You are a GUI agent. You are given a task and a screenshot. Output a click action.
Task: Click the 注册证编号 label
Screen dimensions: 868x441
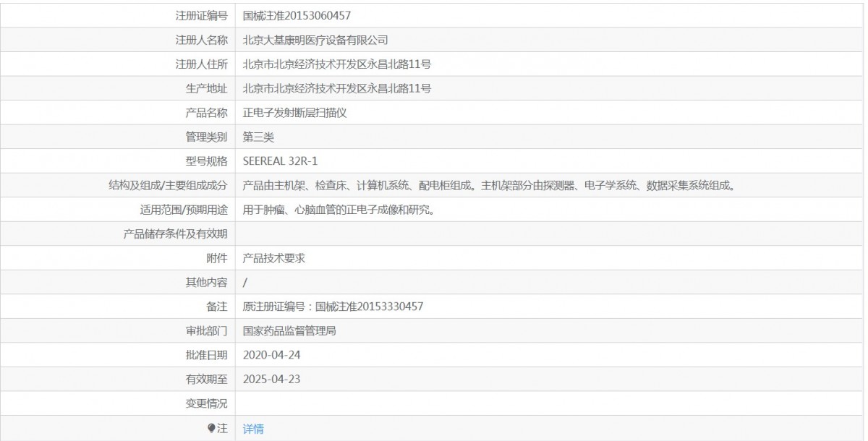202,15
